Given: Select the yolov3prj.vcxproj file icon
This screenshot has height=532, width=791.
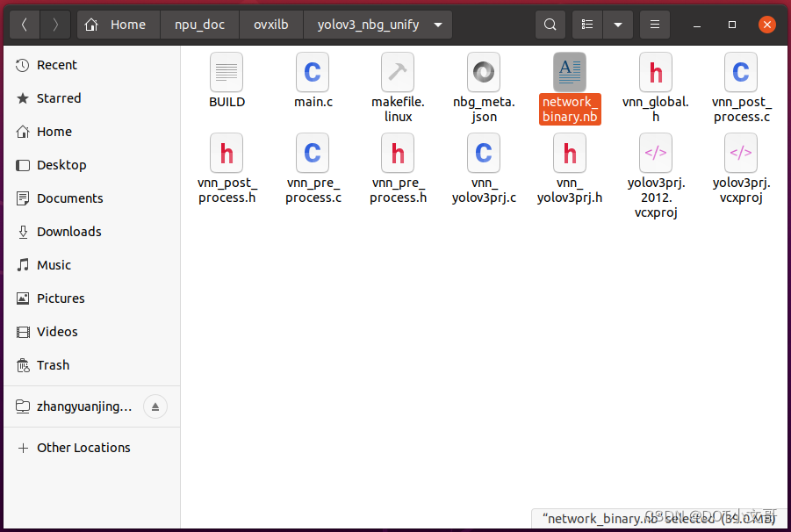Looking at the screenshot, I should (x=741, y=153).
